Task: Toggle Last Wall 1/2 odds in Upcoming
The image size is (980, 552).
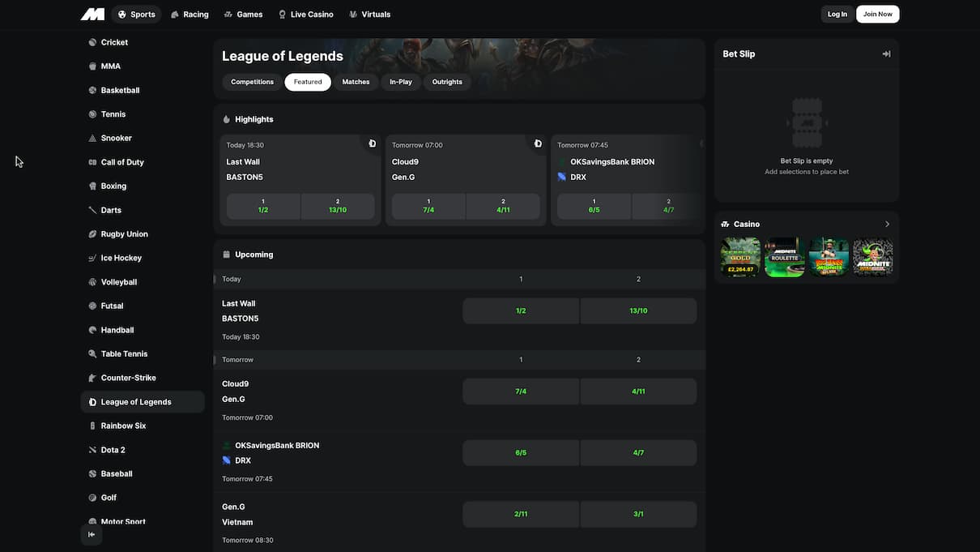Action: click(x=521, y=311)
